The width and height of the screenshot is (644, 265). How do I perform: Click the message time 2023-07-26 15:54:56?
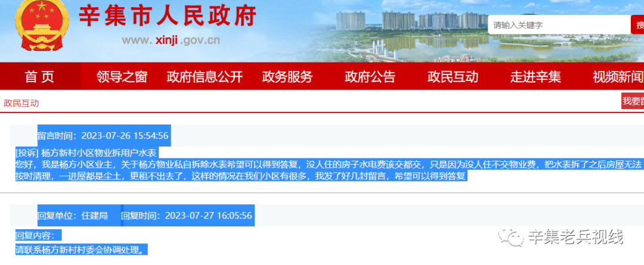pyautogui.click(x=125, y=135)
